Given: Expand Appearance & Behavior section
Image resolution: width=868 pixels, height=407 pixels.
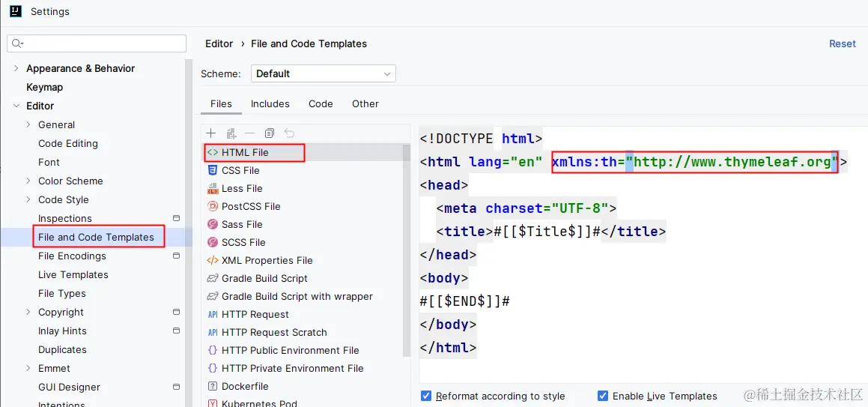Looking at the screenshot, I should (16, 68).
